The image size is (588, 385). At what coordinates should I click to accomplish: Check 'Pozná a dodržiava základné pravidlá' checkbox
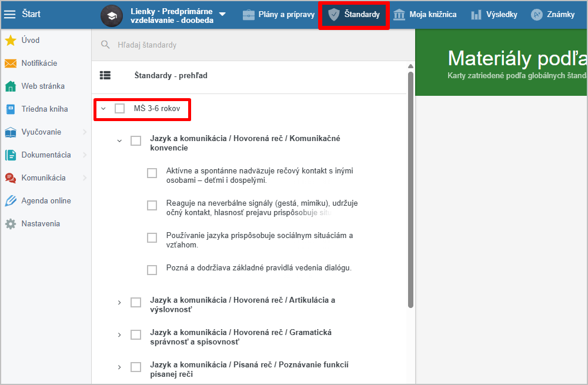tap(152, 270)
